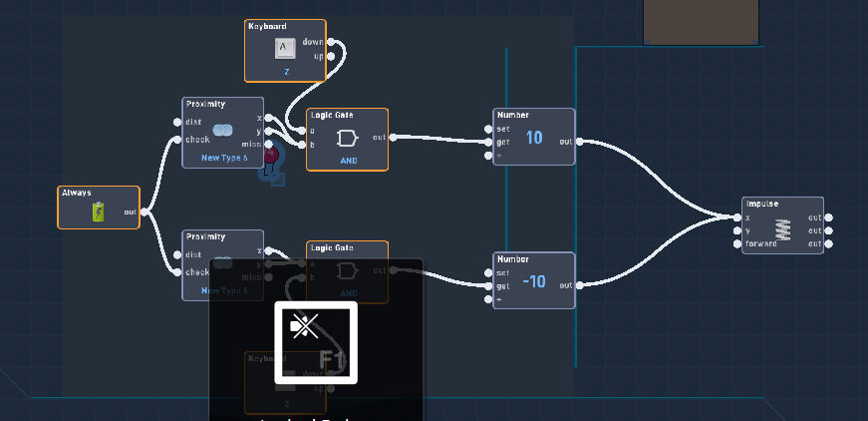Click the Impulse 'out' port beside the x row
The image size is (868, 421).
828,217
